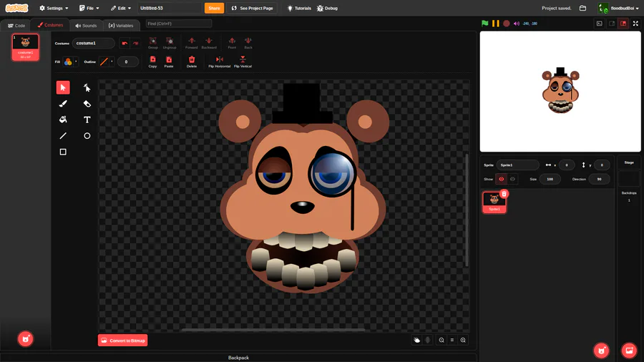Open the Tutorials menu item

pyautogui.click(x=299, y=8)
